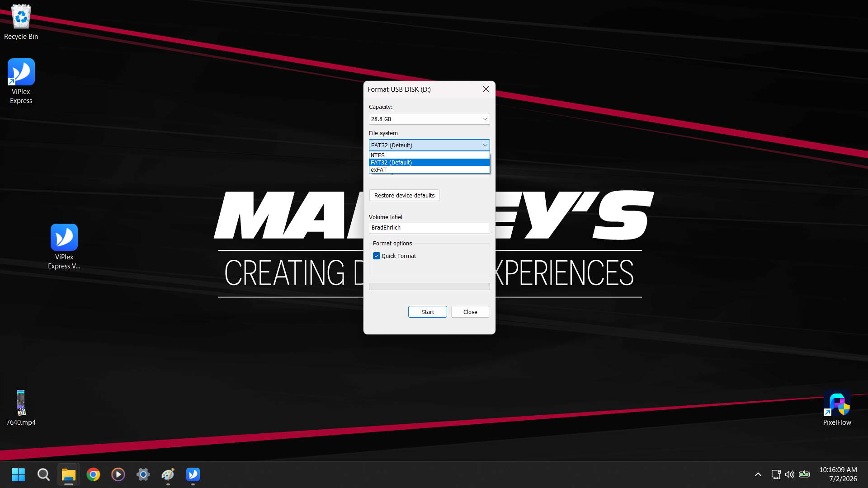Show hidden icons tray chevron
Viewport: 868px width, 488px height.
point(758,474)
